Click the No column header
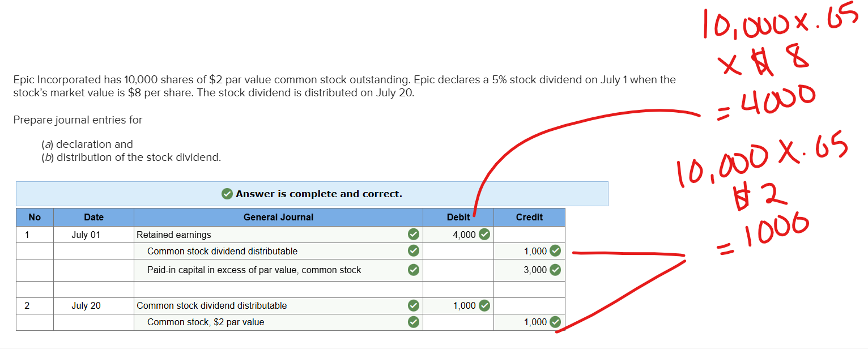This screenshot has height=349, width=868. 35,217
